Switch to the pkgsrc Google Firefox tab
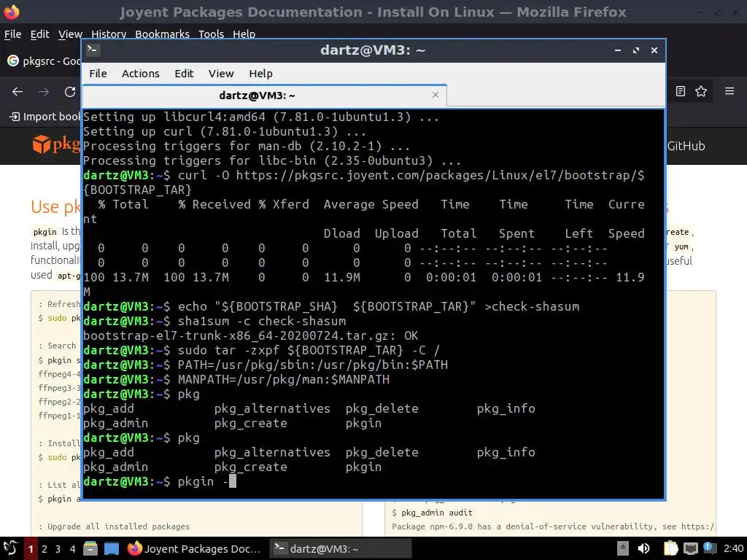This screenshot has height=560, width=747. (x=44, y=61)
